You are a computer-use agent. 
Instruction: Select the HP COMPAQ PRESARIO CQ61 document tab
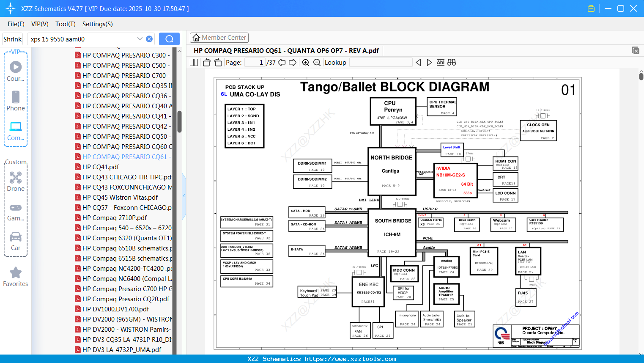click(x=286, y=51)
